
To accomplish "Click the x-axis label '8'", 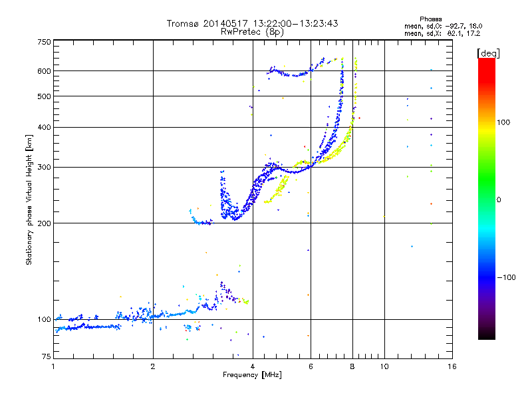I will click(352, 366).
